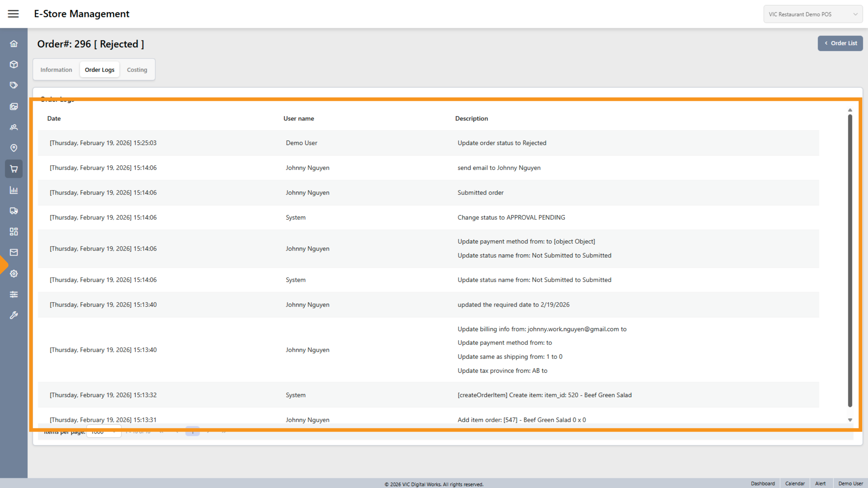This screenshot has width=868, height=488.
Task: Open the Customers users icon
Action: point(14,127)
